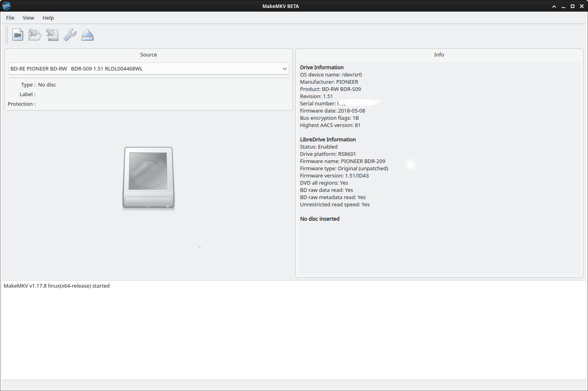Open disc backup icon in the toolbar
The width and height of the screenshot is (588, 391).
(x=52, y=35)
